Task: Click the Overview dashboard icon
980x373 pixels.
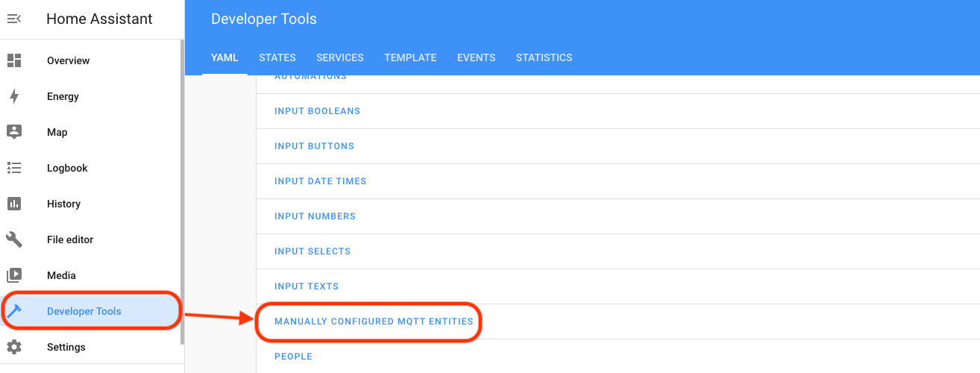Action: 14,60
